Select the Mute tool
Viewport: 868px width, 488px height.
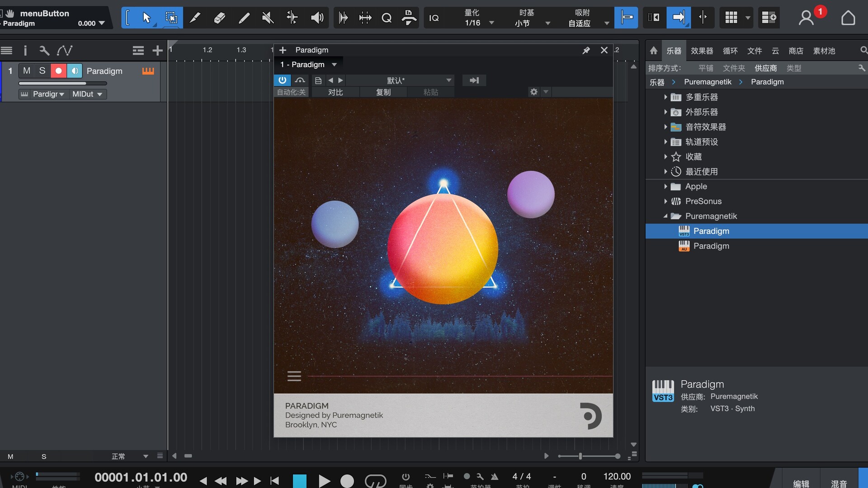[268, 18]
